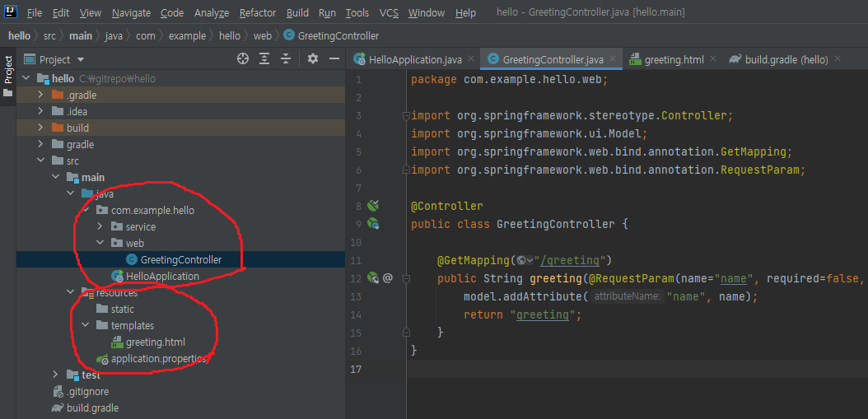Image resolution: width=868 pixels, height=419 pixels.
Task: Click the Spring gutter icon on line 9
Action: (x=374, y=224)
